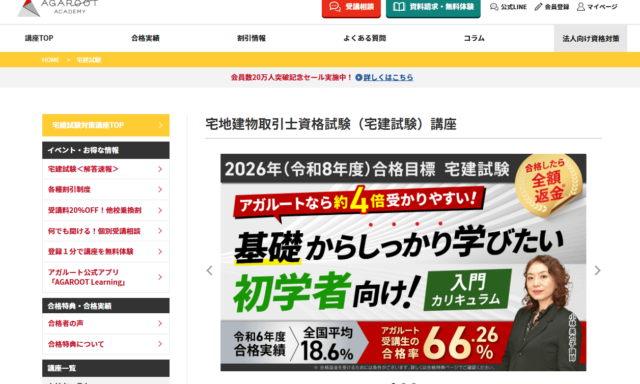Open the マイページ link

[x=597, y=7]
